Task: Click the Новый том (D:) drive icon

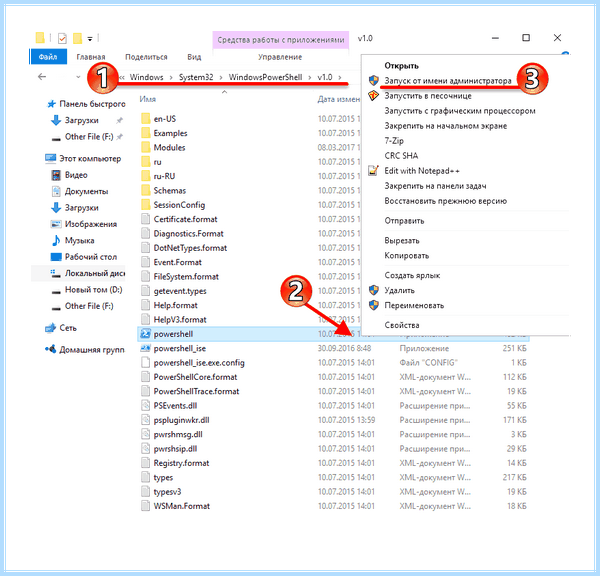Action: coord(56,290)
